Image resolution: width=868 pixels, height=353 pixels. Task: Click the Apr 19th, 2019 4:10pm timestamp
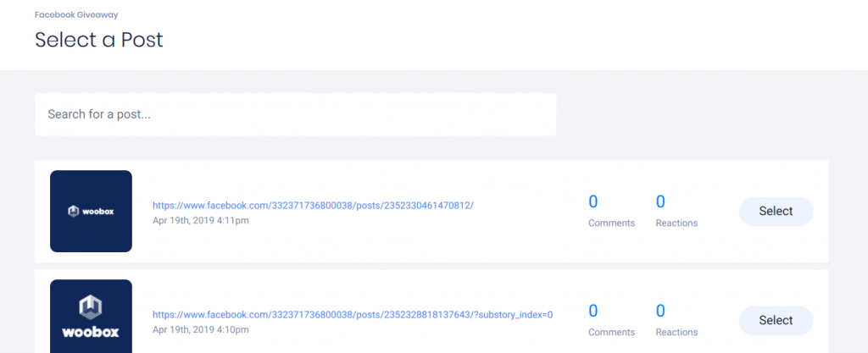(200, 329)
